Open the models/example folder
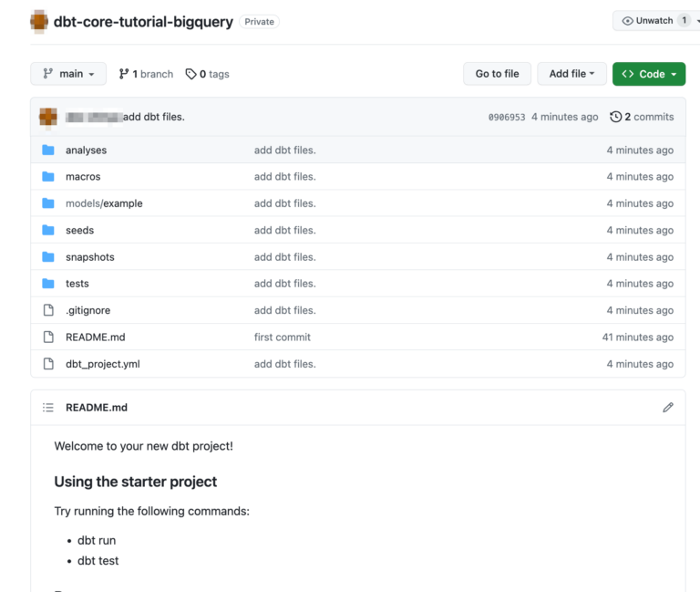The height and width of the screenshot is (592, 700). [x=104, y=203]
